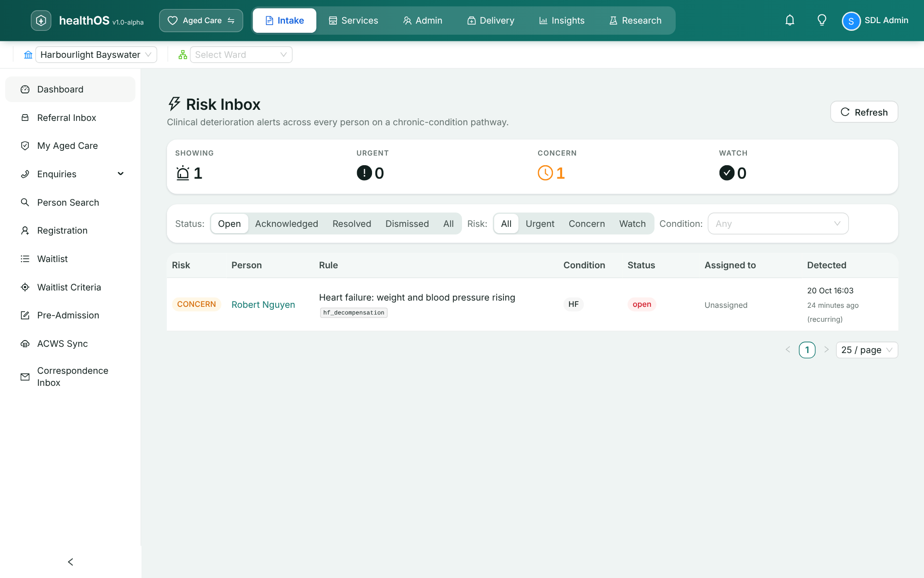Open Person Search in sidebar
Image resolution: width=924 pixels, height=578 pixels.
70,203
